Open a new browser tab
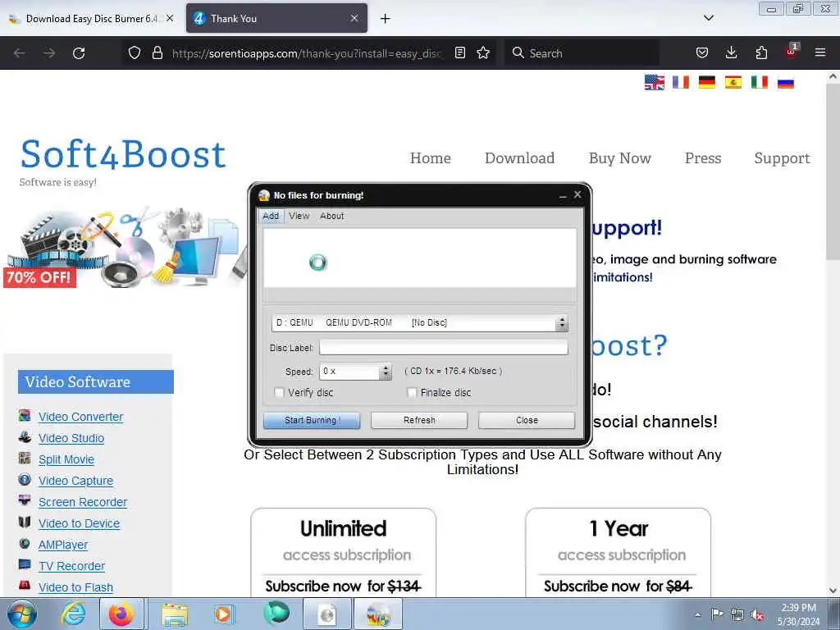The width and height of the screenshot is (840, 630). (x=386, y=19)
